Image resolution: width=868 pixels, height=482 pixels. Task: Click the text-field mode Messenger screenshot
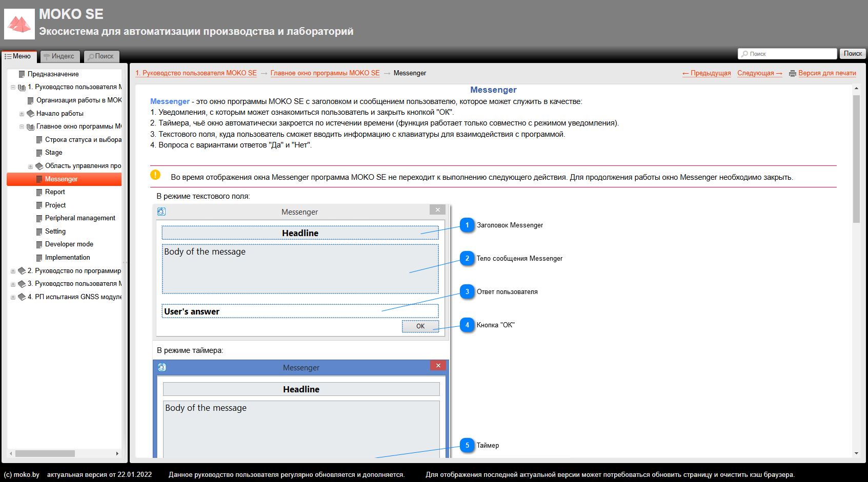(301, 271)
